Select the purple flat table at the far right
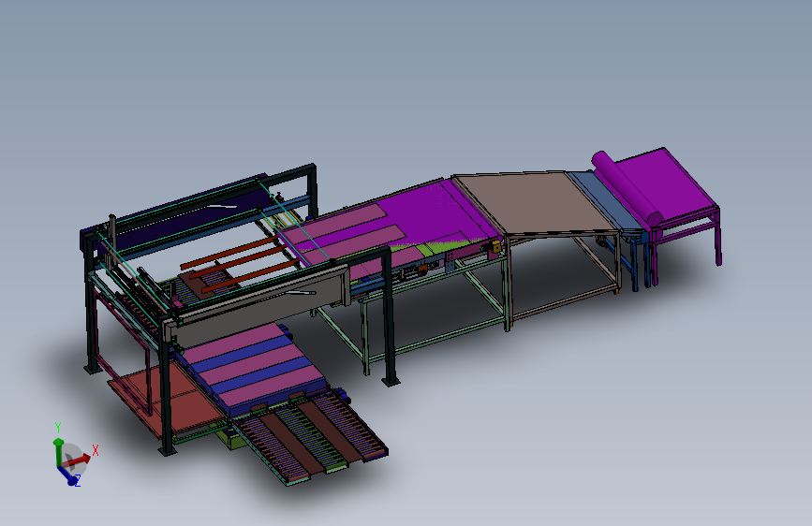This screenshot has width=812, height=526. 668,182
